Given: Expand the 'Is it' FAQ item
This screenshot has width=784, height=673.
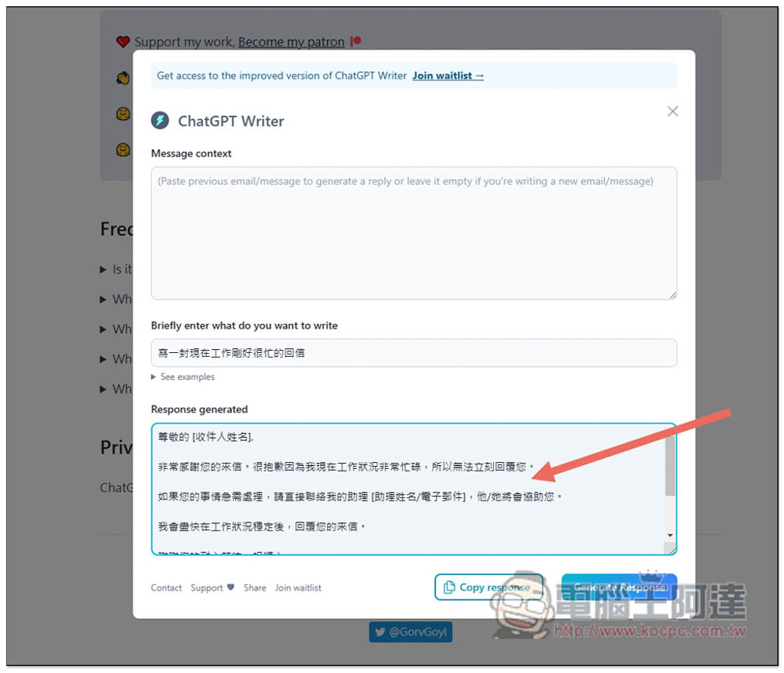Looking at the screenshot, I should [117, 269].
